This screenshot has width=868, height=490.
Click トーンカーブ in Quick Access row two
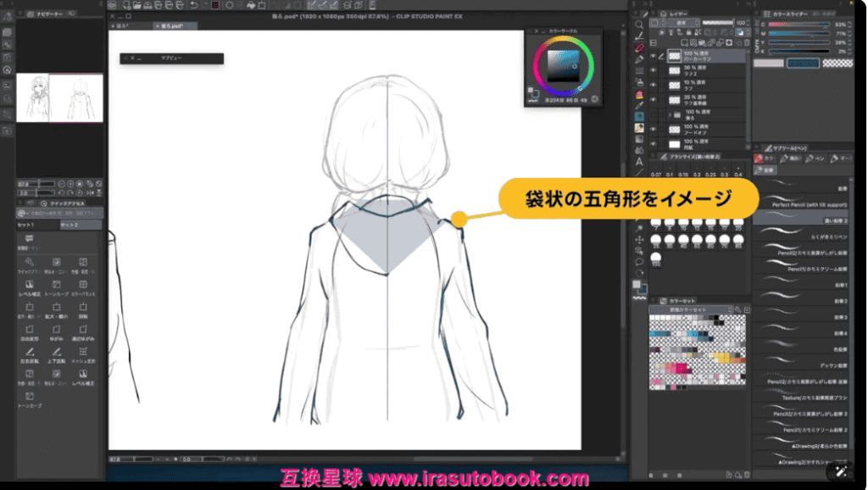coord(56,284)
